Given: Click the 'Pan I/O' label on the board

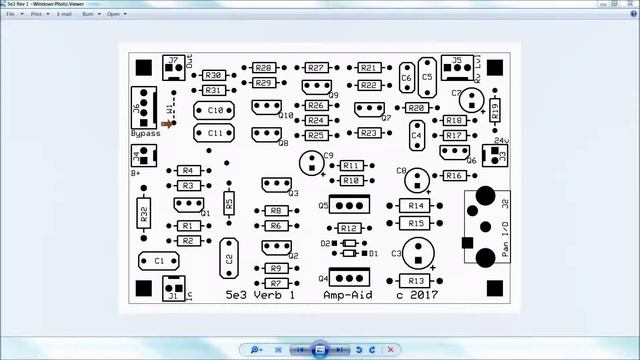Looking at the screenshot, I should point(505,239).
